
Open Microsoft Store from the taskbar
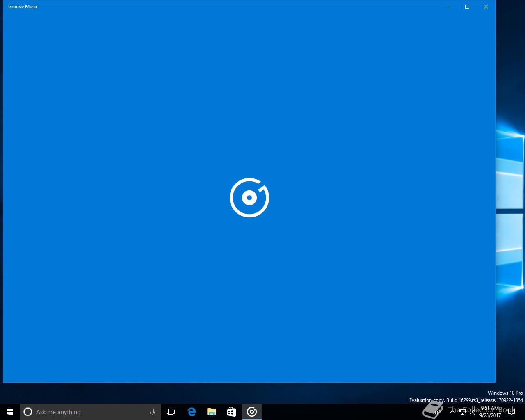point(232,412)
